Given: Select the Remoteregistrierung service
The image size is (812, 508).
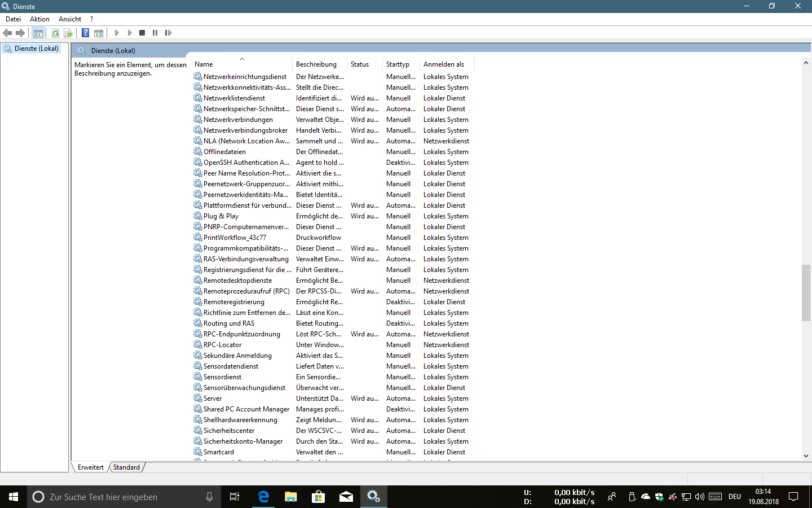Looking at the screenshot, I should click(x=233, y=302).
